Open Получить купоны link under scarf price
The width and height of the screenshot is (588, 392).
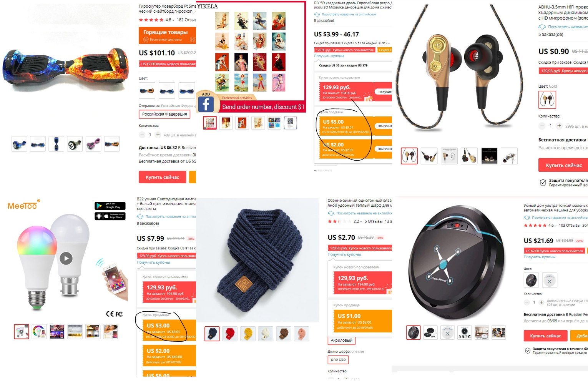pyautogui.click(x=344, y=254)
